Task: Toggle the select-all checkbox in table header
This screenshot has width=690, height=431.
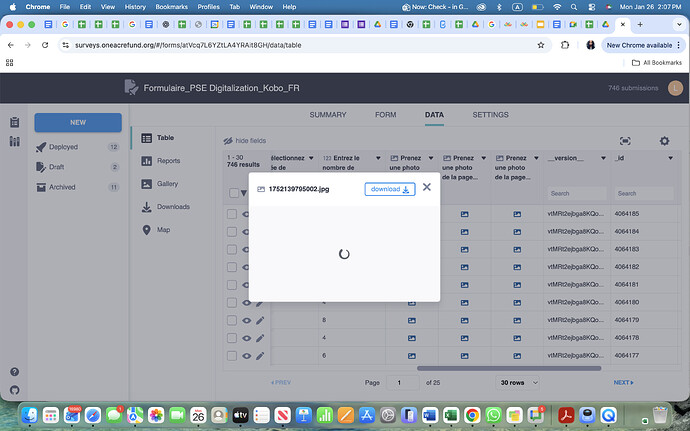Action: 233,193
